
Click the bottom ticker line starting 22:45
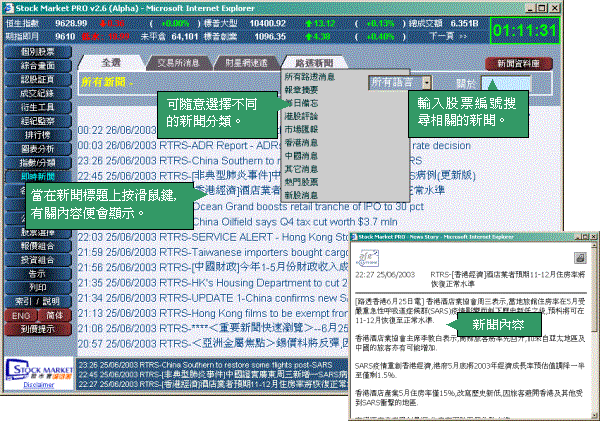point(213,374)
